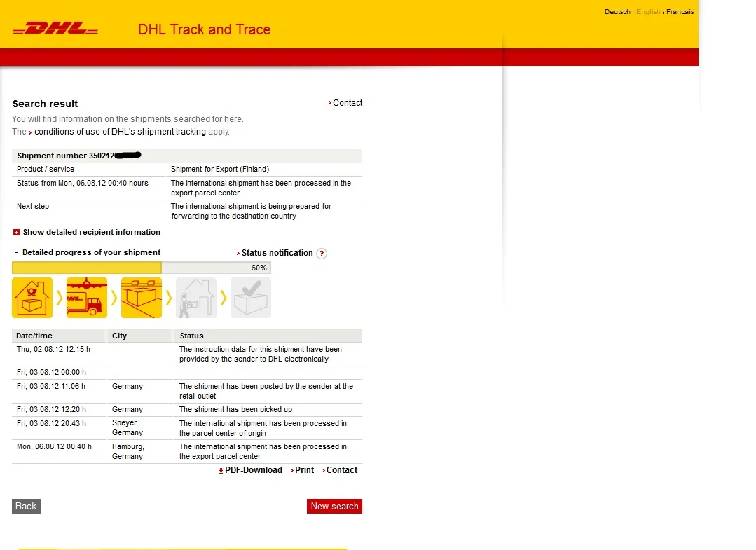Switch language to Francais
Image resolution: width=756 pixels, height=550 pixels.
point(680,12)
